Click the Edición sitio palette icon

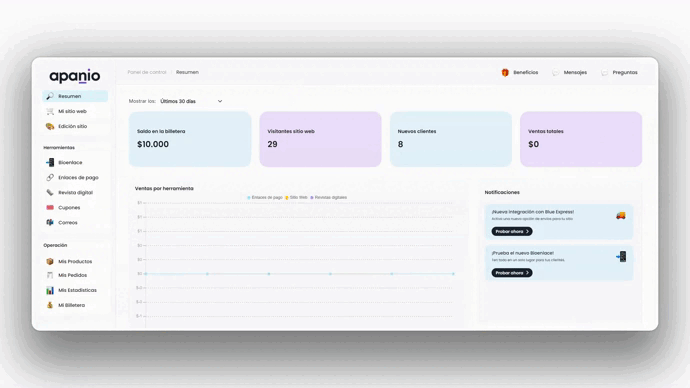click(x=50, y=126)
